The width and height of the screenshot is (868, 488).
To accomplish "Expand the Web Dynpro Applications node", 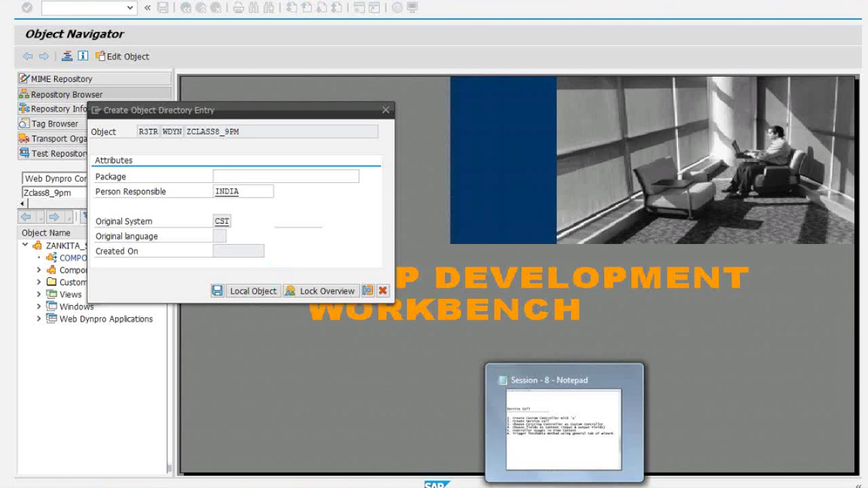I will 39,319.
